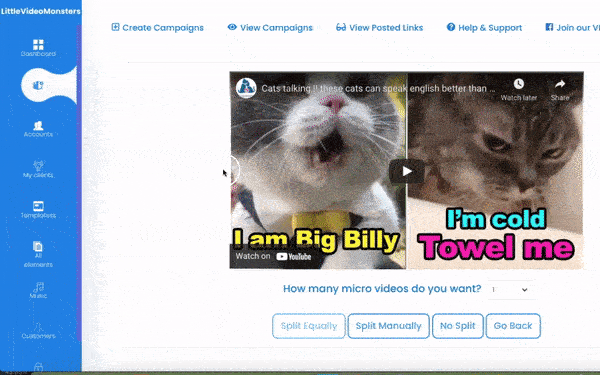Open Create Campaigns from top menu
Image resolution: width=600 pixels, height=375 pixels.
[x=157, y=28]
